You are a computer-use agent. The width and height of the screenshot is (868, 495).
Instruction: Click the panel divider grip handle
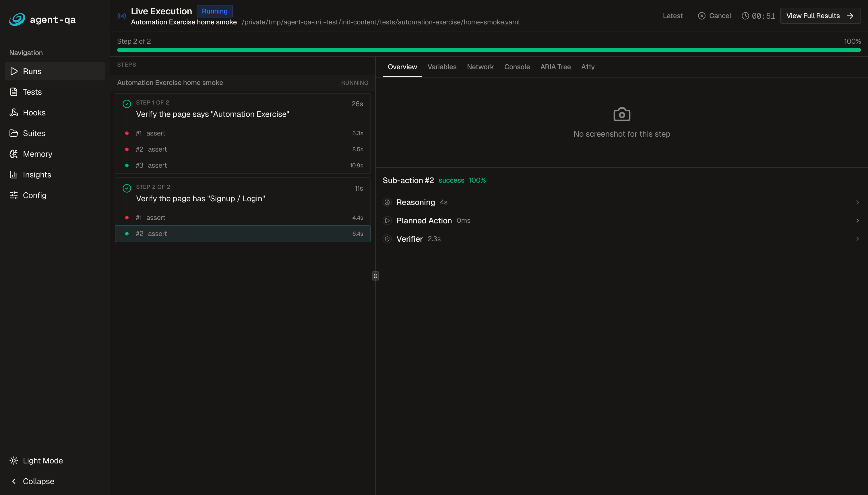click(375, 276)
